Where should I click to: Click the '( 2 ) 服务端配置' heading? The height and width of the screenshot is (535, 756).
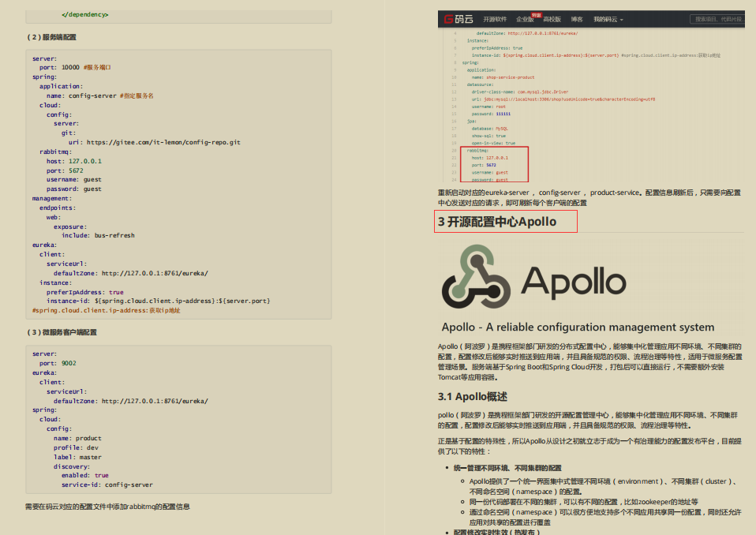click(x=51, y=37)
